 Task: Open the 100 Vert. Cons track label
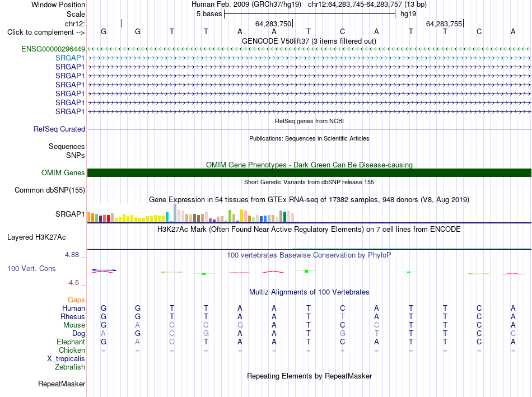(x=31, y=268)
